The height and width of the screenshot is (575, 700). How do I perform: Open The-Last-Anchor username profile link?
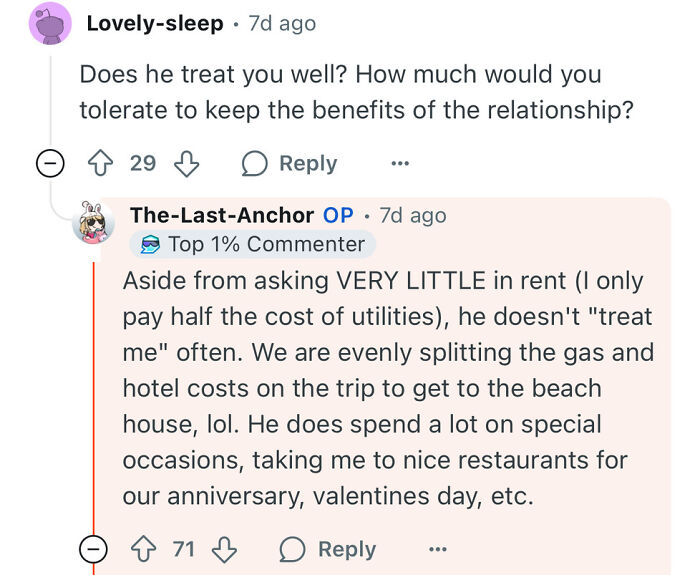click(221, 215)
